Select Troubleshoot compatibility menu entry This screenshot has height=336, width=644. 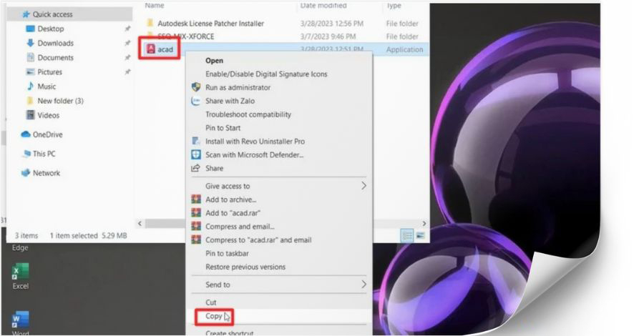coord(248,114)
